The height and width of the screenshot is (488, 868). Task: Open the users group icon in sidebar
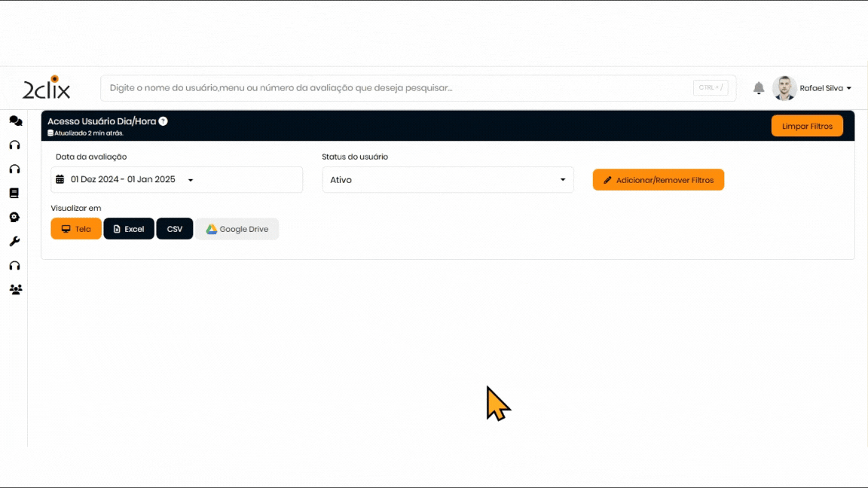pyautogui.click(x=15, y=289)
